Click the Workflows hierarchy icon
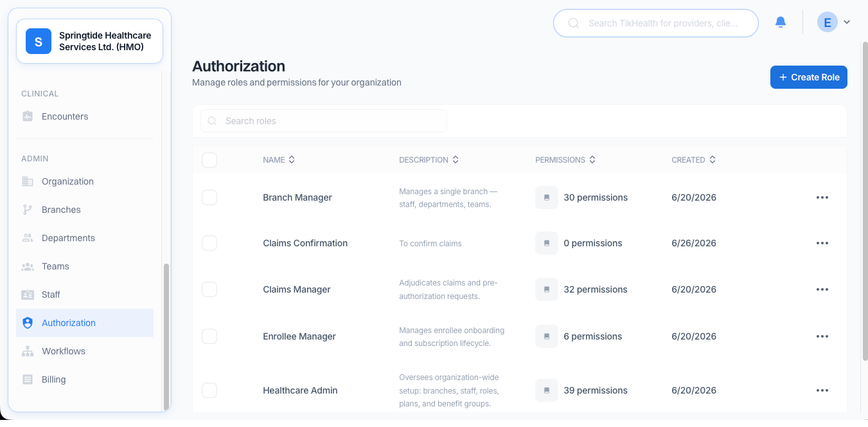This screenshot has width=868, height=427. 28,351
